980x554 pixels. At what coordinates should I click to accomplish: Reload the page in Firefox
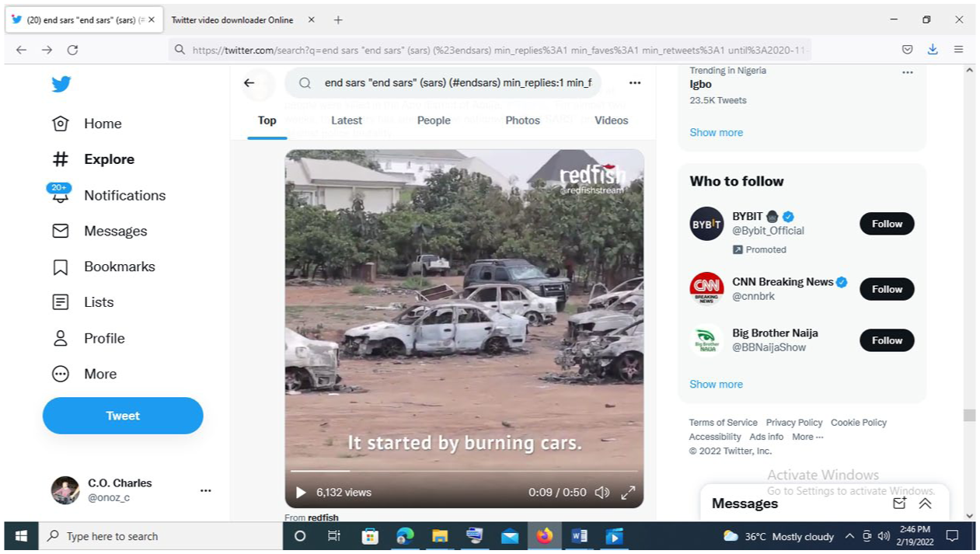point(72,50)
